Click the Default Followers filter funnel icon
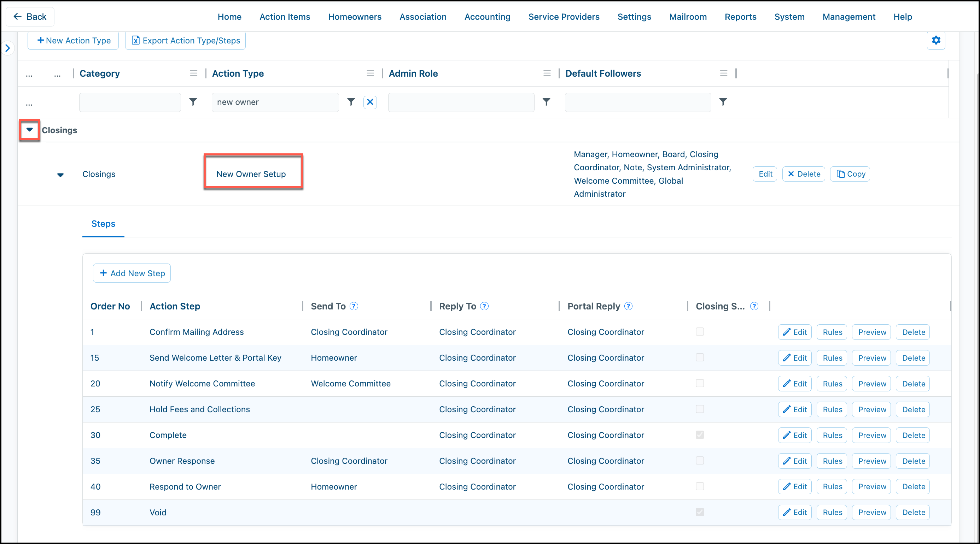This screenshot has height=544, width=980. click(x=723, y=102)
